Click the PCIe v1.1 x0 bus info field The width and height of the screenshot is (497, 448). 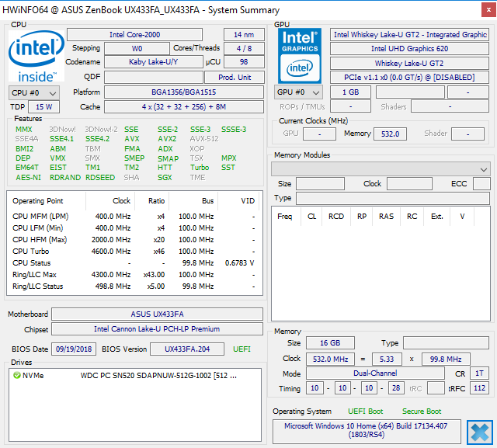coord(408,78)
